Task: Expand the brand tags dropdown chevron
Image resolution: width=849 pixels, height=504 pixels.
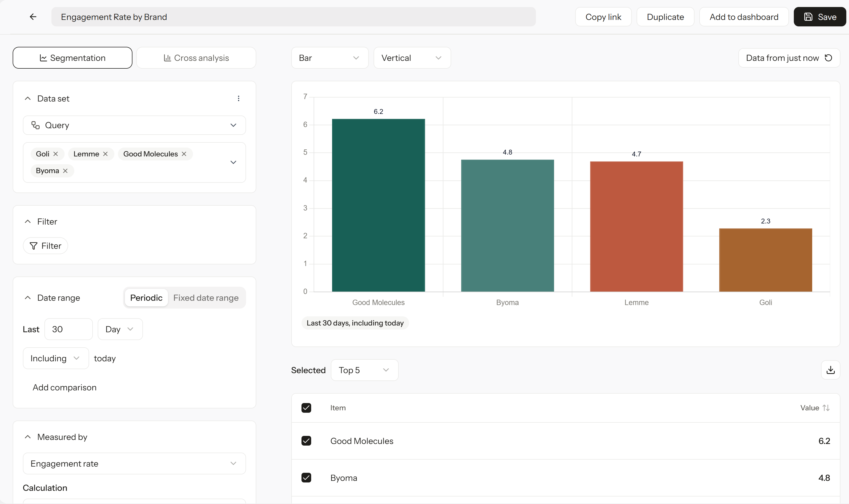Action: pyautogui.click(x=233, y=162)
